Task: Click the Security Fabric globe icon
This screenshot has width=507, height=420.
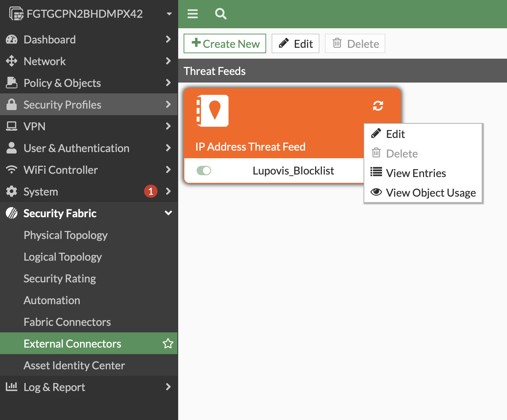Action: click(12, 213)
